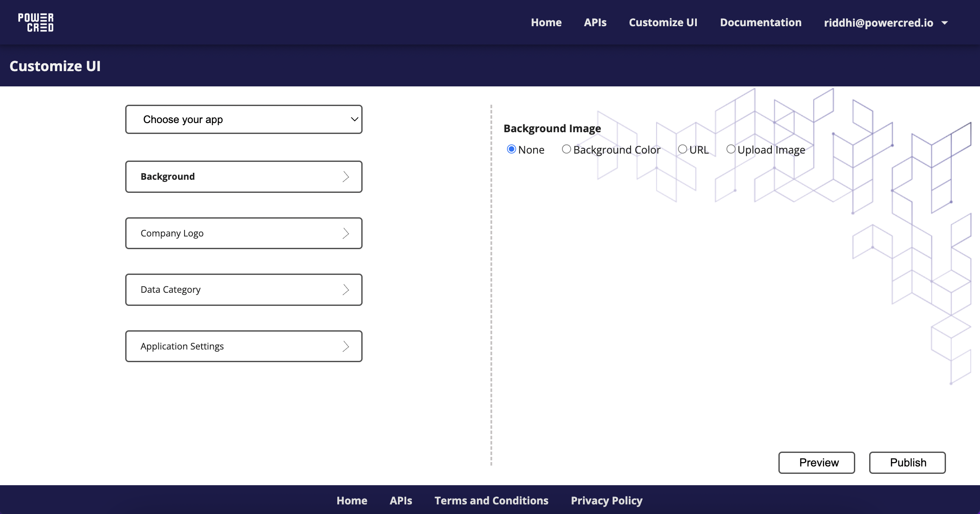The image size is (980, 514).
Task: Open the Privacy Policy footer link
Action: tap(607, 500)
